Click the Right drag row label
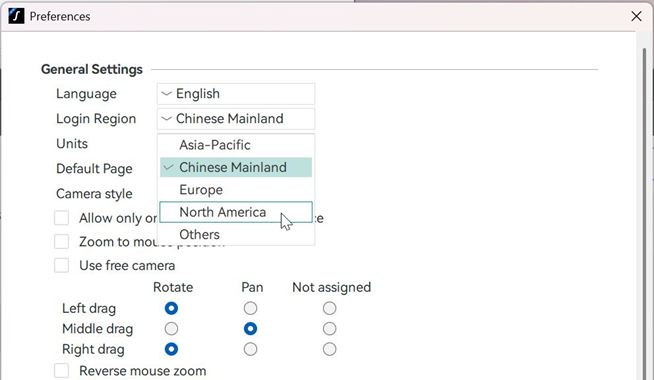 pyautogui.click(x=93, y=350)
